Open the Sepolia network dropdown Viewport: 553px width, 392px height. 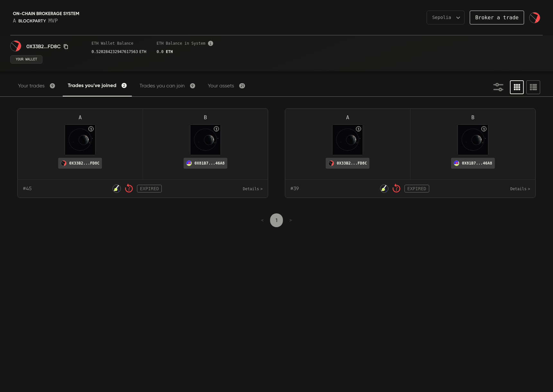click(445, 17)
